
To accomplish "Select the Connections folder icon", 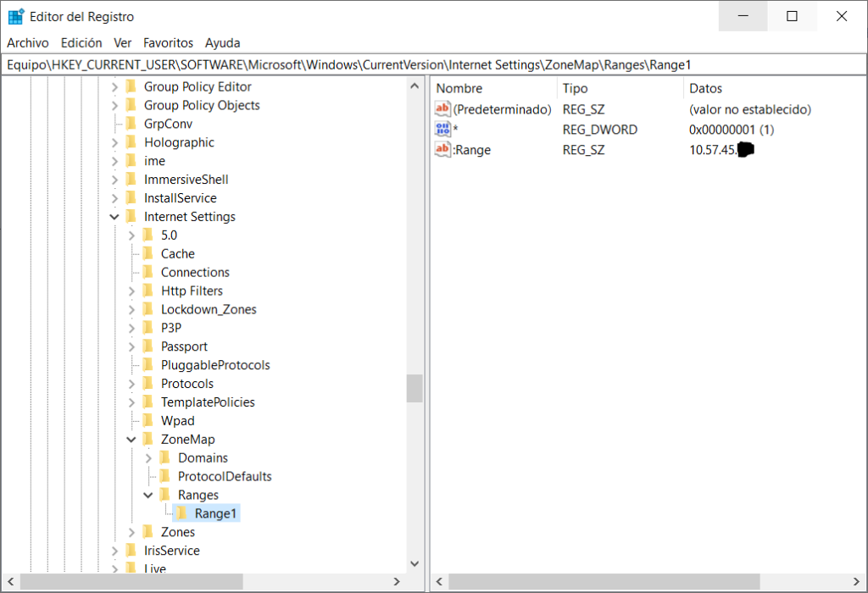I will pyautogui.click(x=147, y=272).
